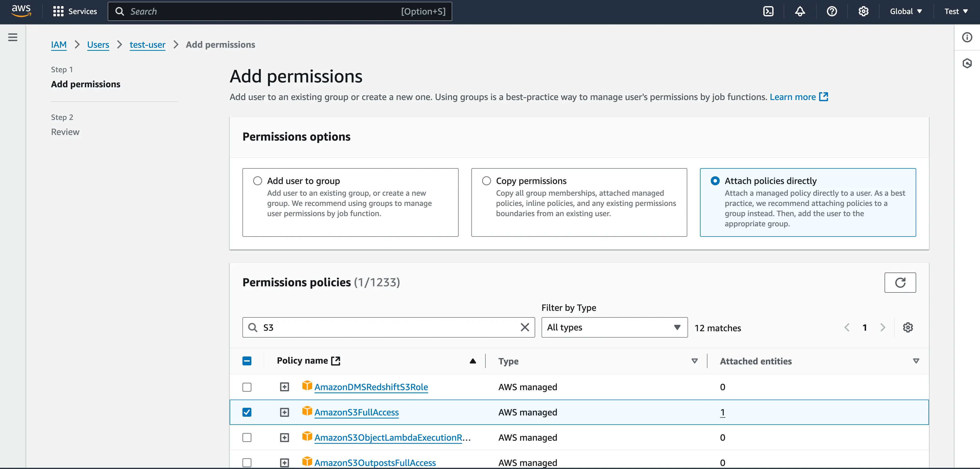Expand AmazonDMSRedshiftS3Role policy details
Screen dimensions: 980x469
[x=284, y=387]
